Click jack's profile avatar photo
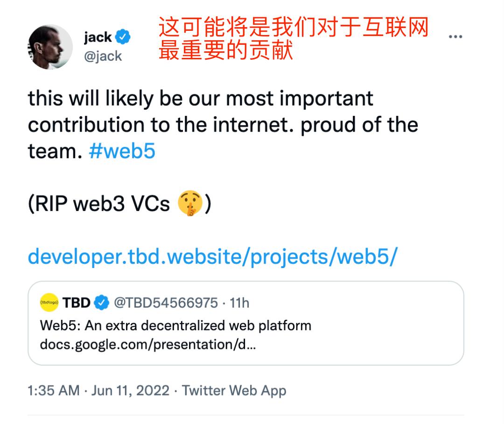 (x=50, y=47)
